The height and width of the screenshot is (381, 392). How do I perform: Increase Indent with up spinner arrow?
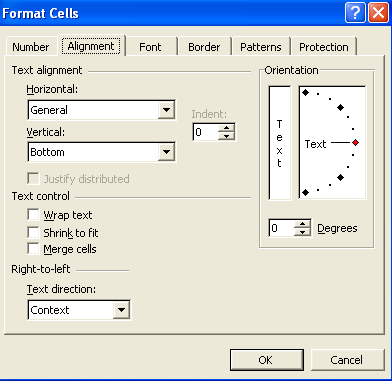(227, 128)
